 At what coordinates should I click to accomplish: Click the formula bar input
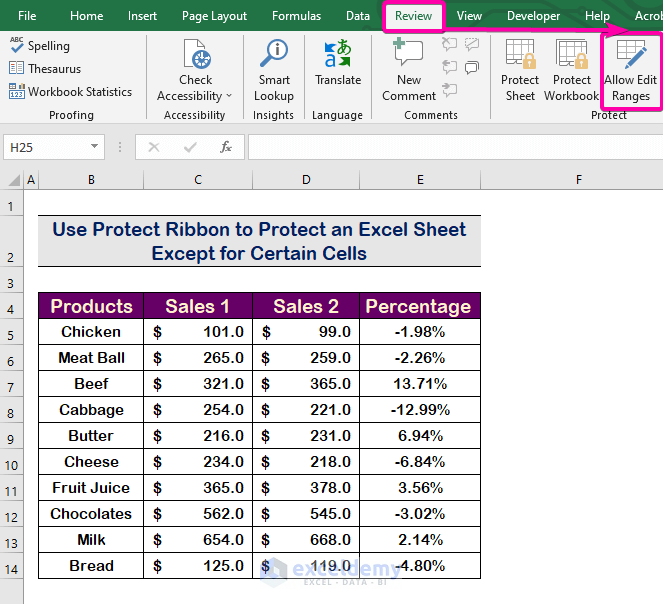click(x=450, y=147)
